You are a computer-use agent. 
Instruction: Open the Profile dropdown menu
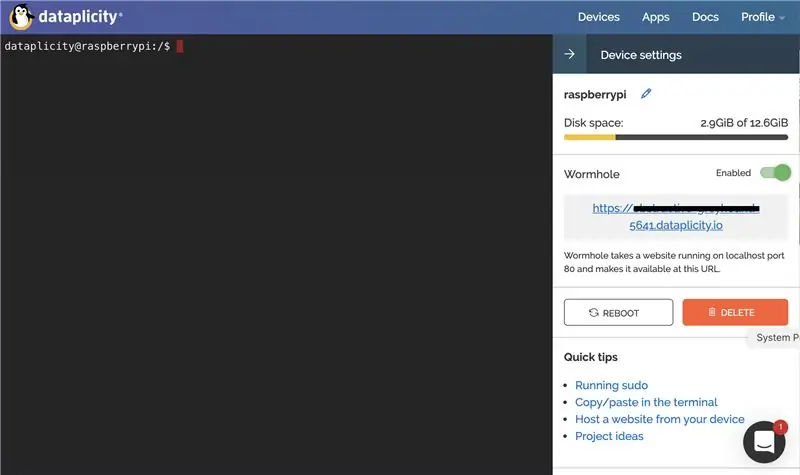pyautogui.click(x=763, y=17)
